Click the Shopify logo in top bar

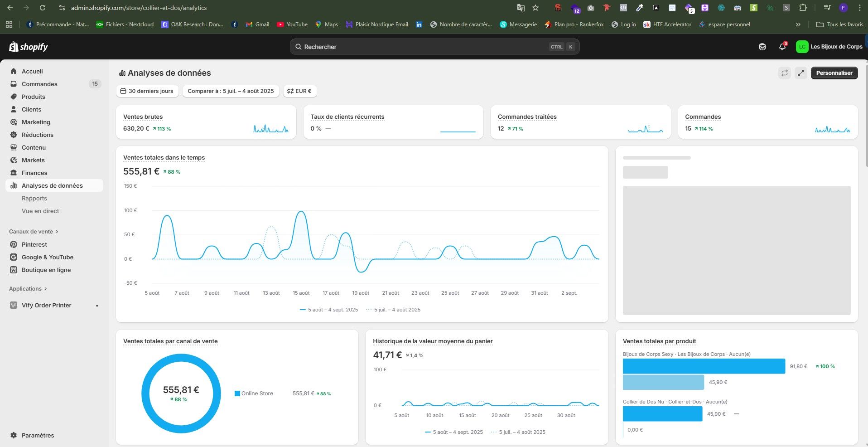pos(29,47)
